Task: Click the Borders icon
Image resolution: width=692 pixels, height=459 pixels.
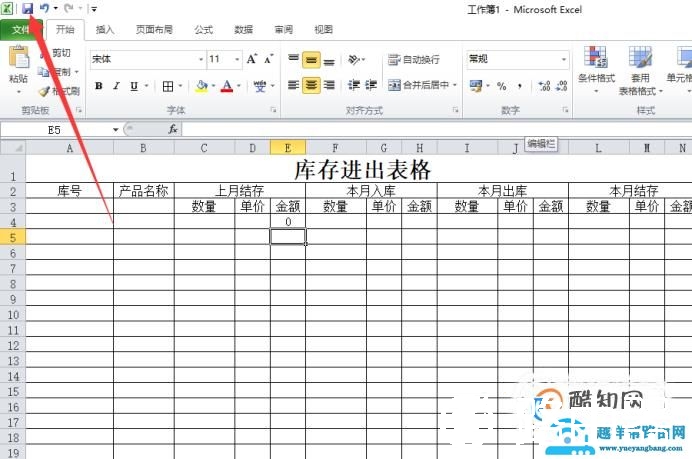Action: (168, 86)
